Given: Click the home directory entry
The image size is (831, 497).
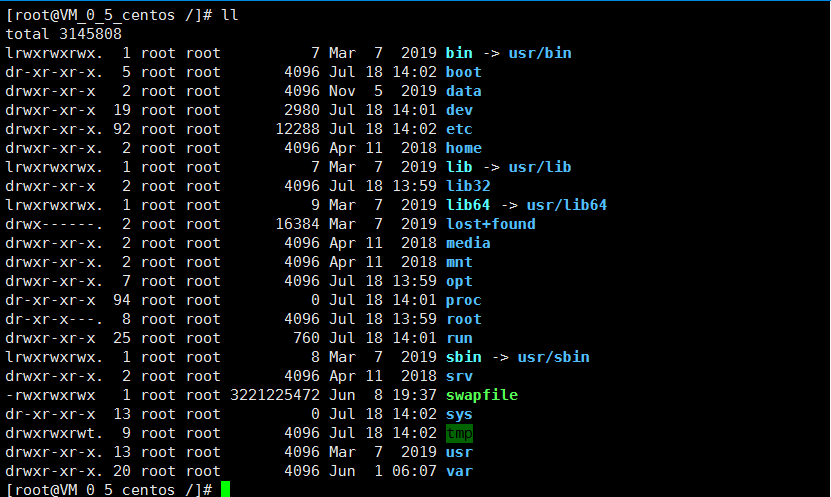Looking at the screenshot, I should 464,148.
